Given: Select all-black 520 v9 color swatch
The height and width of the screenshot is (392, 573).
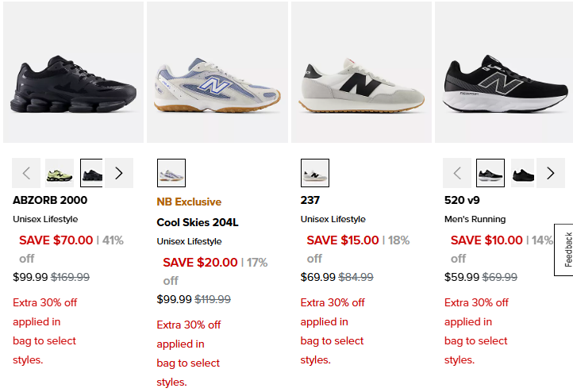Looking at the screenshot, I should [x=522, y=173].
